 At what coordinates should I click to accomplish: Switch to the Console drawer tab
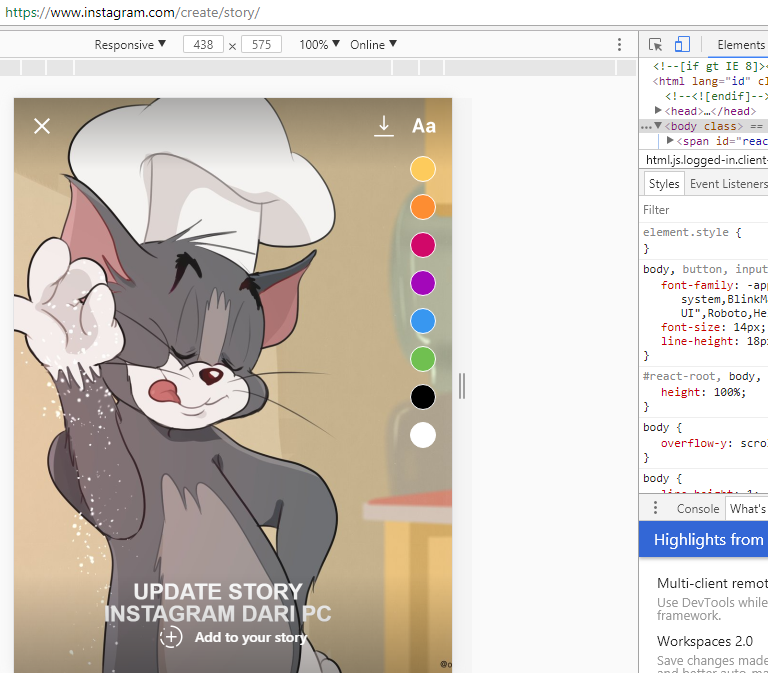698,509
